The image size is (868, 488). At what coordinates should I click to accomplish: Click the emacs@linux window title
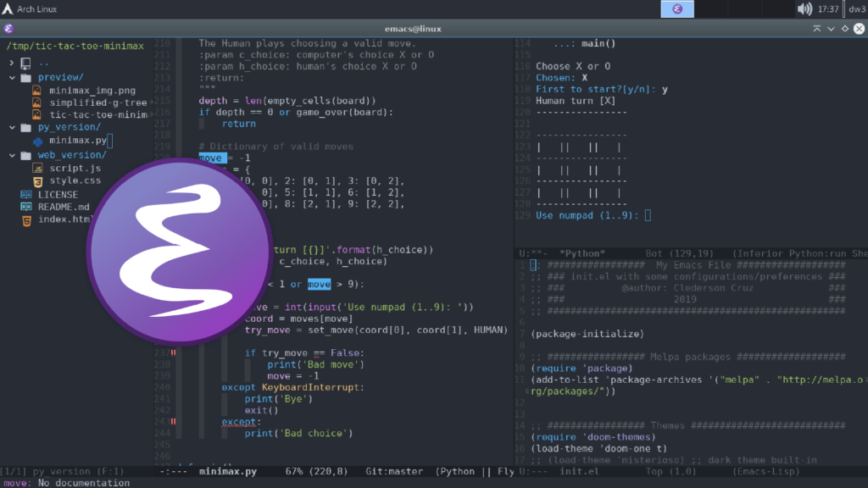point(413,29)
